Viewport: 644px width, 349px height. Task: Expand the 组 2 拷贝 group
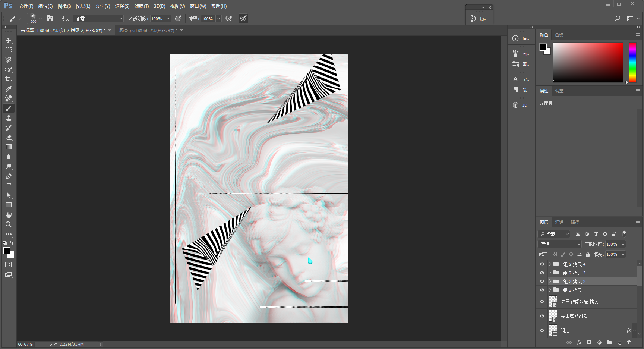point(550,290)
